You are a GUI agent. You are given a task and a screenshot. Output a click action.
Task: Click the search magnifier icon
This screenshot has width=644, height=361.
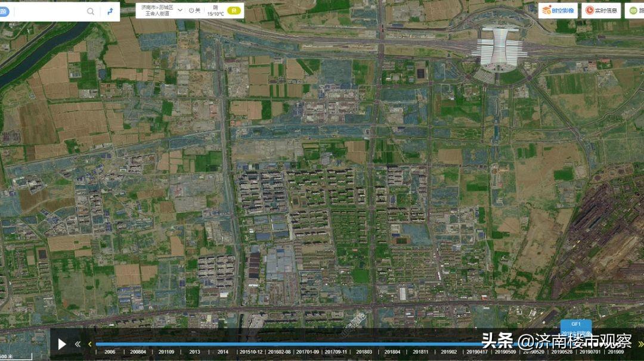click(91, 11)
